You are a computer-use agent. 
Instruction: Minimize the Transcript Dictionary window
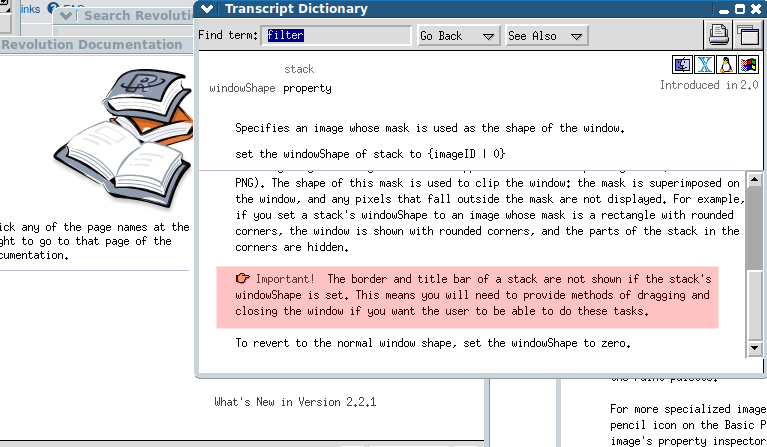pyautogui.click(x=724, y=10)
